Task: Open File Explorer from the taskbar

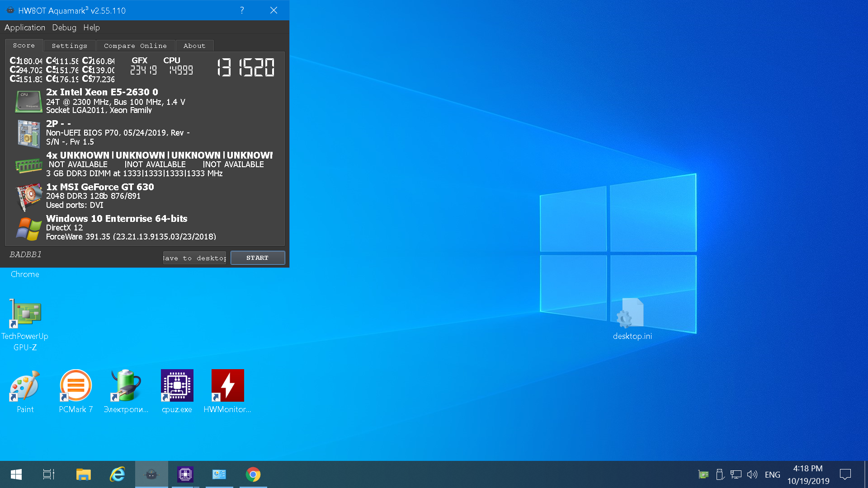Action: pos(84,474)
